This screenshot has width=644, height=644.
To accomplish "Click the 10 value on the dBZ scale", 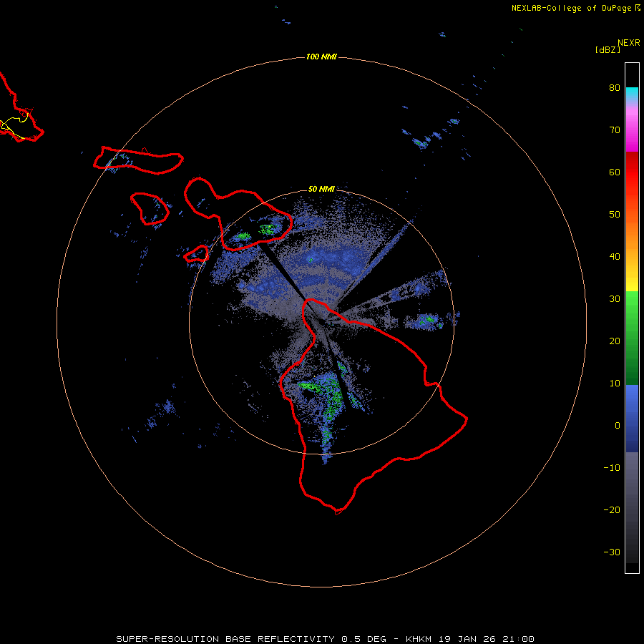I will (x=615, y=384).
